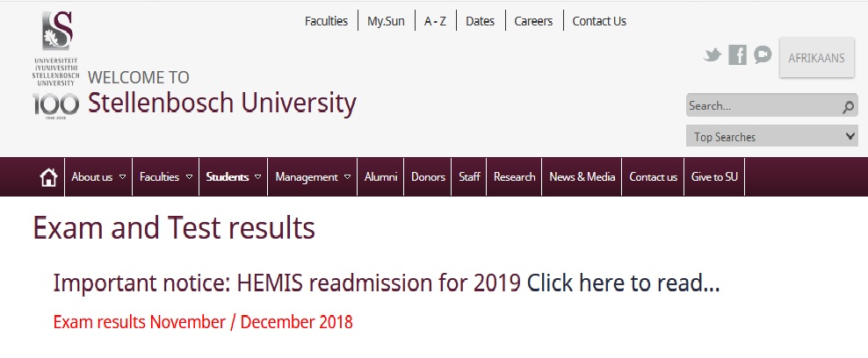Open the Top Searches dropdown
The height and width of the screenshot is (358, 868).
pyautogui.click(x=771, y=137)
